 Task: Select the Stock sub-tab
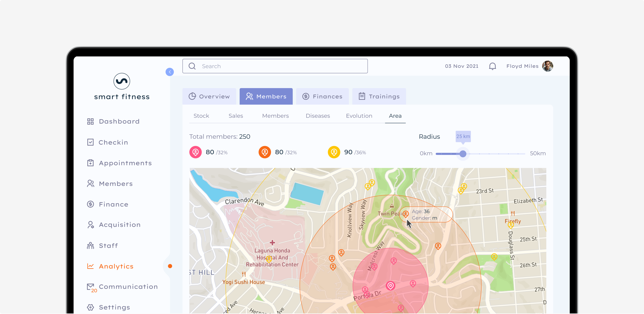[201, 116]
